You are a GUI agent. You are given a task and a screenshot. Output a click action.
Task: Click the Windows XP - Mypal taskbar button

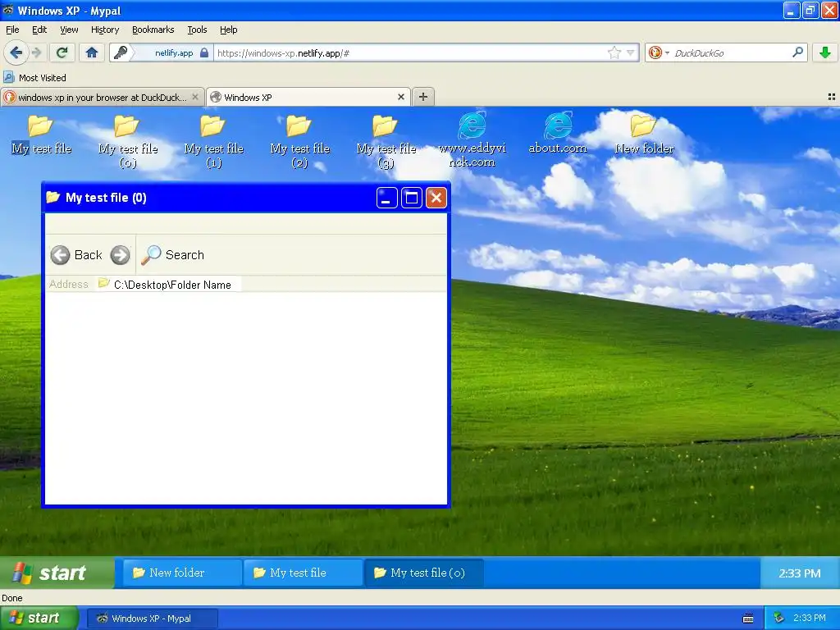click(x=152, y=619)
